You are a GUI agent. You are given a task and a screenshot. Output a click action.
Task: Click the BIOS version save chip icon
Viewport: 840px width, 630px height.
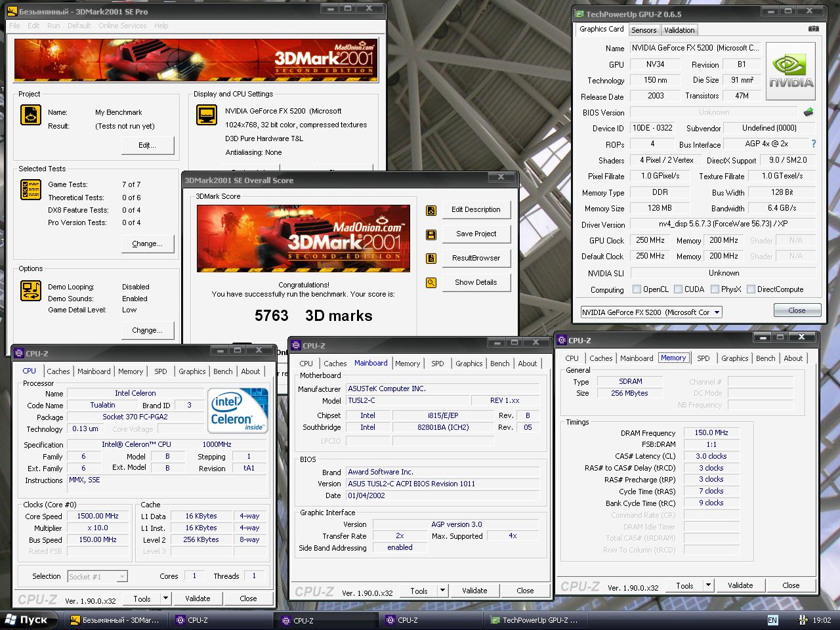click(808, 112)
